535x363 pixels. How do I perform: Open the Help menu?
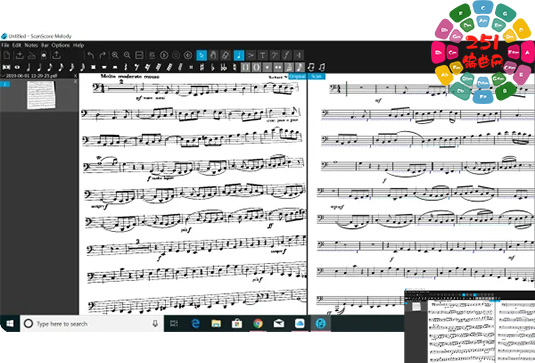[x=78, y=45]
